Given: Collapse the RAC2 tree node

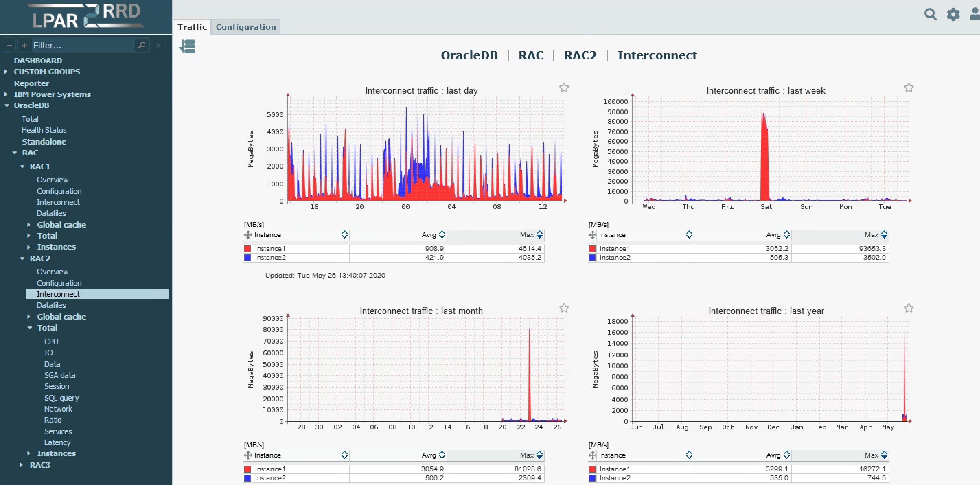Looking at the screenshot, I should coord(22,258).
